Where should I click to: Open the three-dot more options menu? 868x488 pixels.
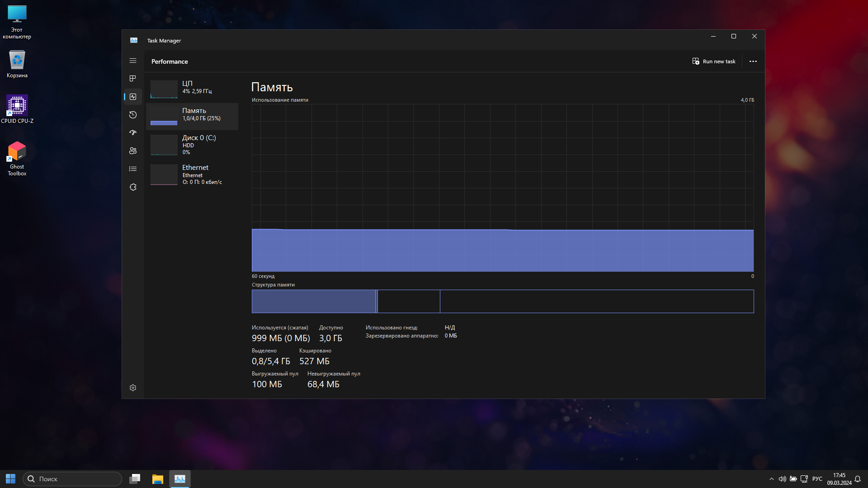[x=753, y=61]
